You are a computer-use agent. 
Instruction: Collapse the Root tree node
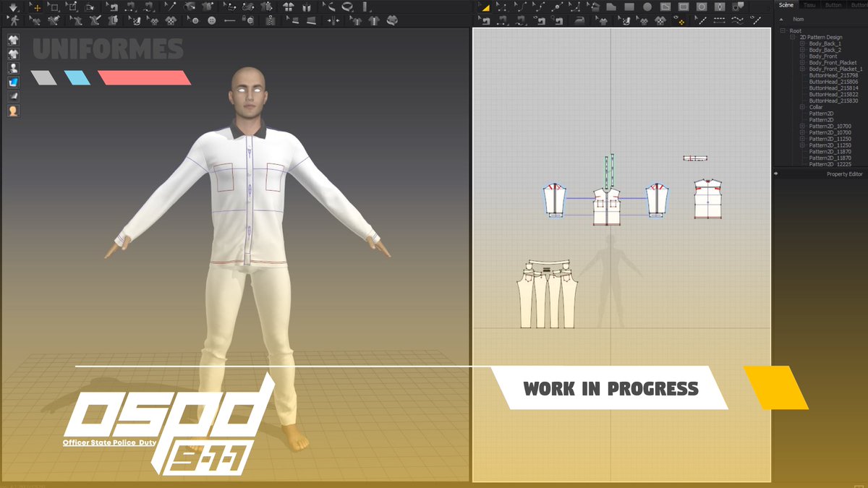783,31
